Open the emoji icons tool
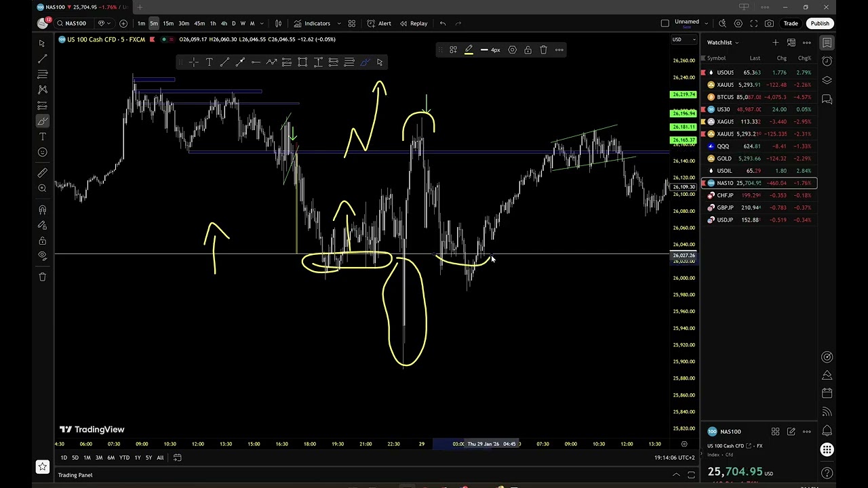 (x=42, y=152)
